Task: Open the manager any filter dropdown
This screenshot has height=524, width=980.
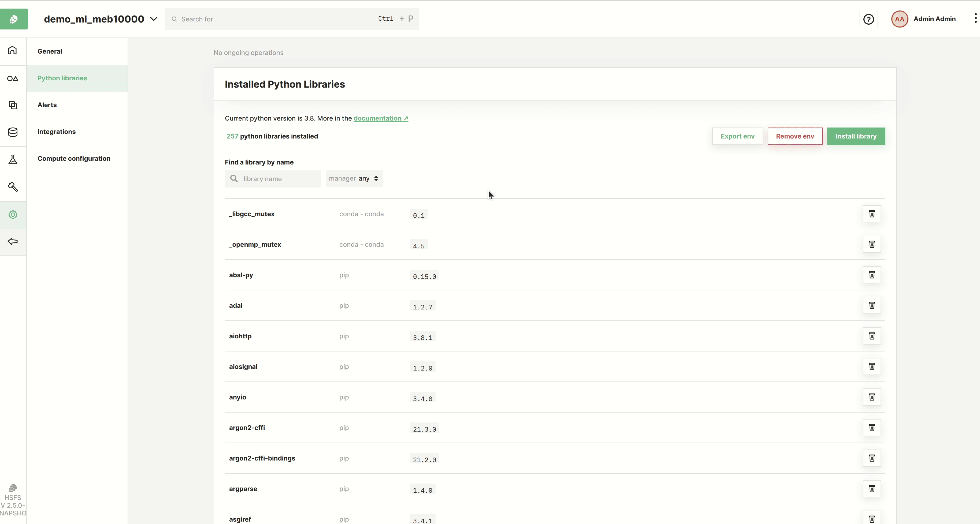Action: pos(354,178)
